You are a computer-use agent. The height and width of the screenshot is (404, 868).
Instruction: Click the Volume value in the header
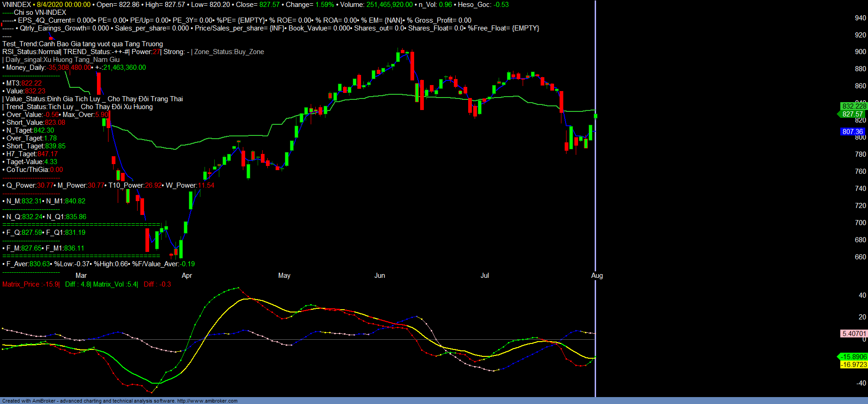[389, 5]
